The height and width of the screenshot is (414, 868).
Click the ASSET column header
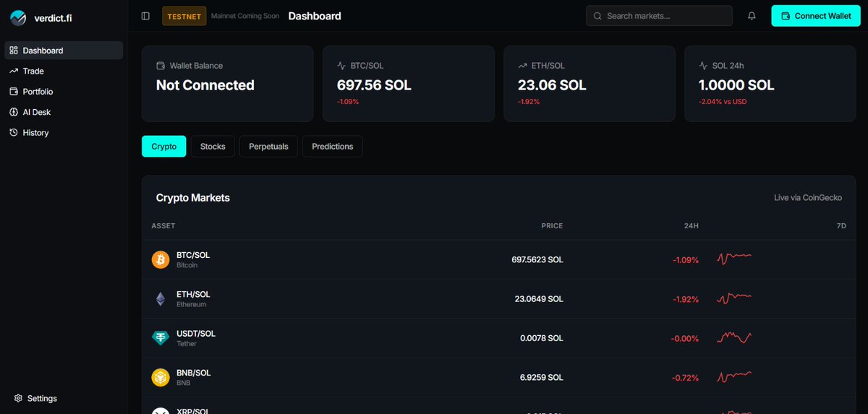pos(163,226)
